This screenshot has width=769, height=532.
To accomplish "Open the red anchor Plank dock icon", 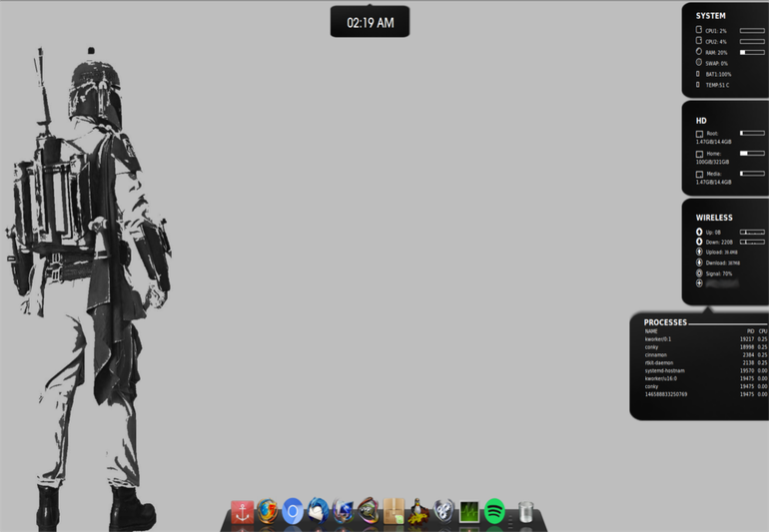I will pos(243,512).
